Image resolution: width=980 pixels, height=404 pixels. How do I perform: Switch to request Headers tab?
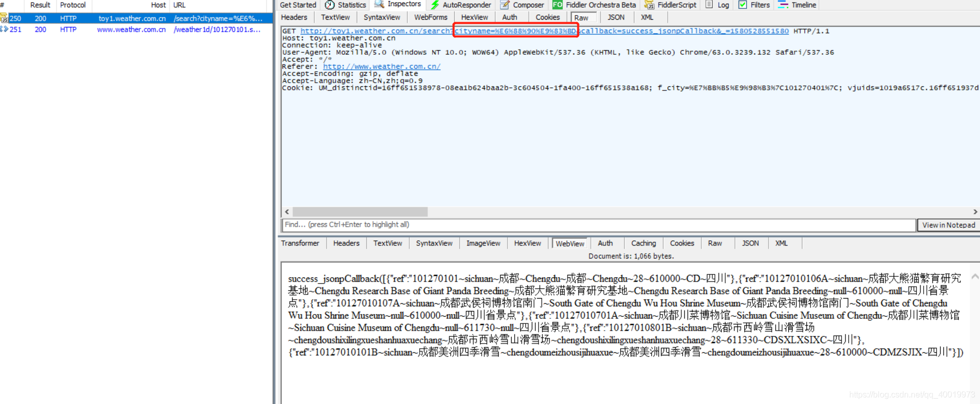click(294, 17)
